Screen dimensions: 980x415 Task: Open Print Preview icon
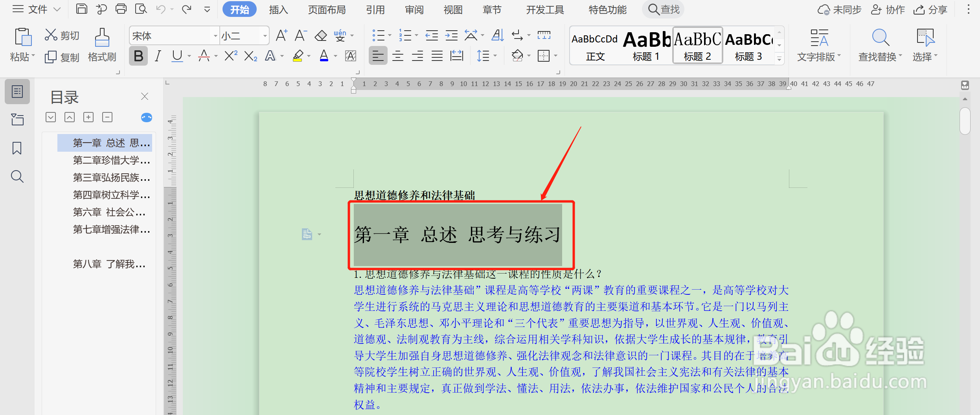pos(140,9)
